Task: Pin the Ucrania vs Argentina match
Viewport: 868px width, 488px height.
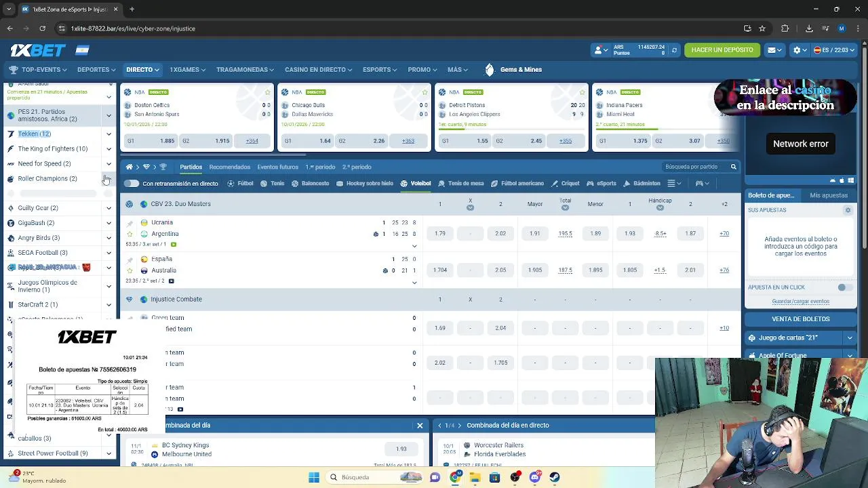Action: point(129,222)
